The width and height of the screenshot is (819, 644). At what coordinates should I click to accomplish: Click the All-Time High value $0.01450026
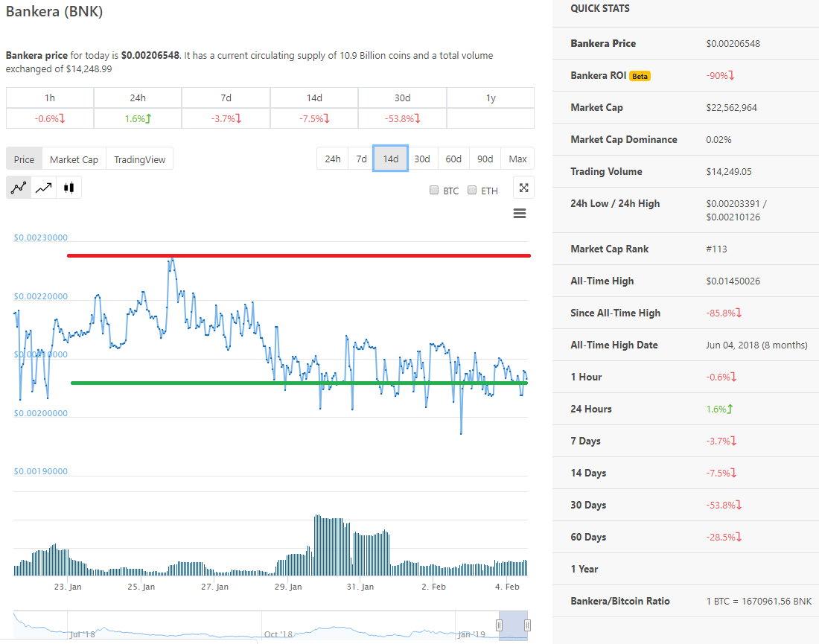[733, 281]
